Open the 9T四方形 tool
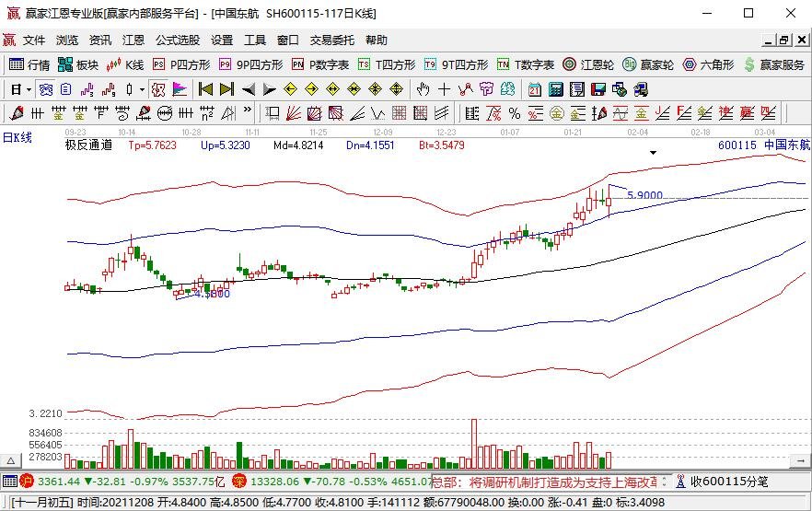 pyautogui.click(x=456, y=64)
